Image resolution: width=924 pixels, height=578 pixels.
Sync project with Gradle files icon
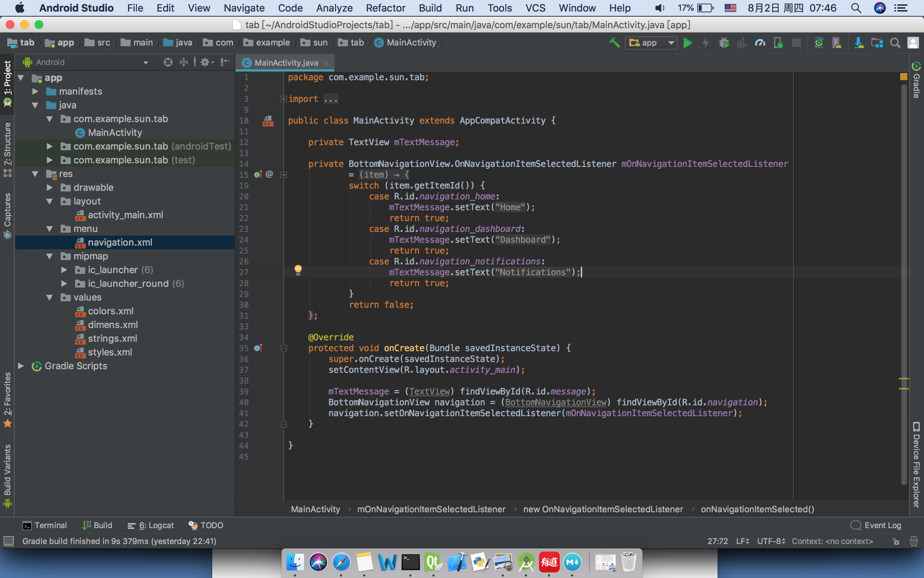(819, 43)
